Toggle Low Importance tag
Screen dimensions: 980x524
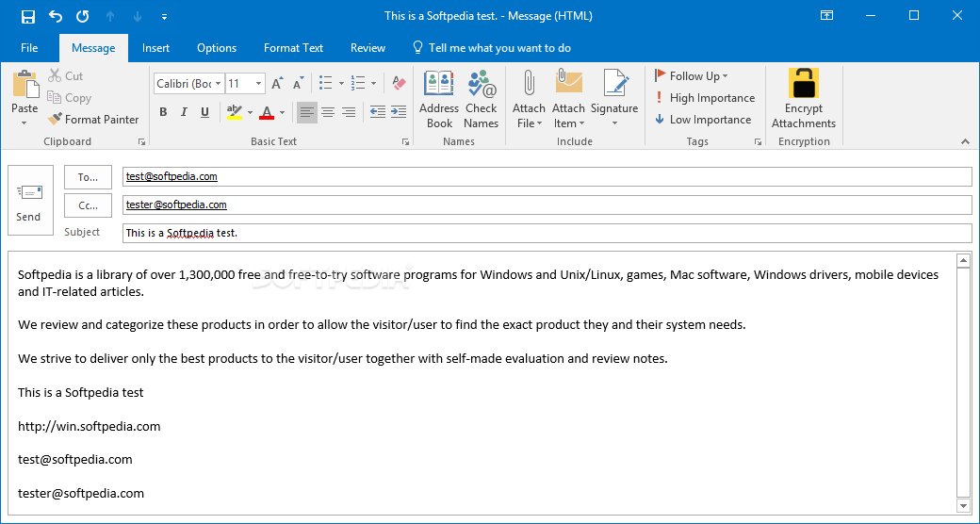(x=703, y=120)
